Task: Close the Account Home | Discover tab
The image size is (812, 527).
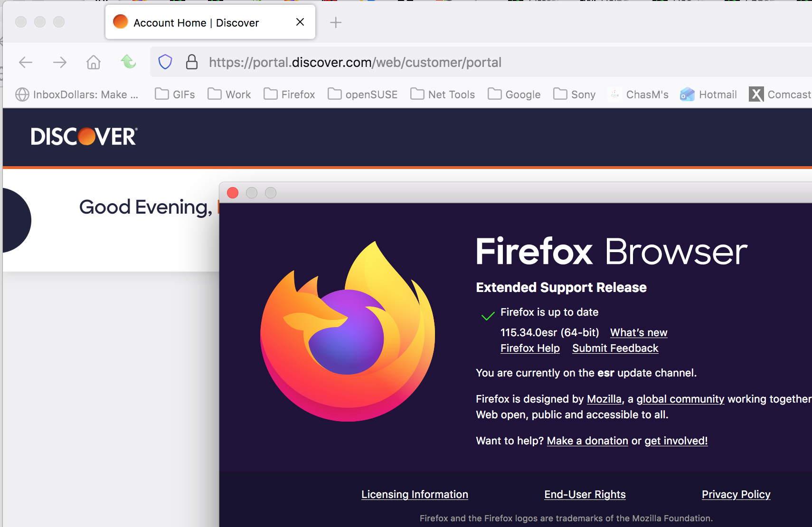Action: point(300,22)
